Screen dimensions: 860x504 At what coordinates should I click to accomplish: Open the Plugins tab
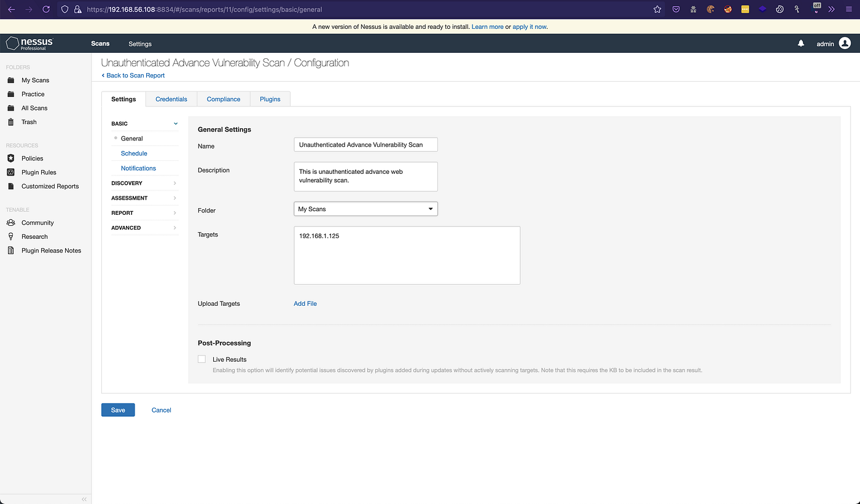pyautogui.click(x=270, y=99)
